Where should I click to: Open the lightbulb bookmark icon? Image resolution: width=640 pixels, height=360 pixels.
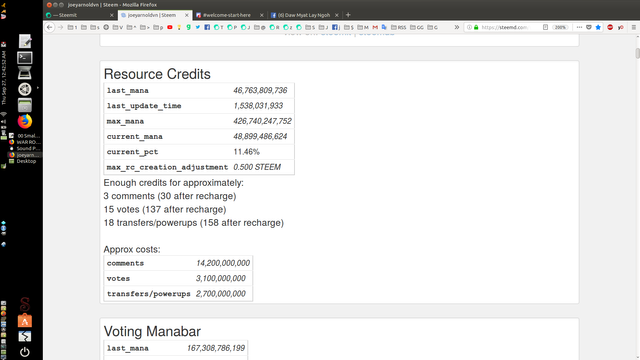tap(179, 27)
